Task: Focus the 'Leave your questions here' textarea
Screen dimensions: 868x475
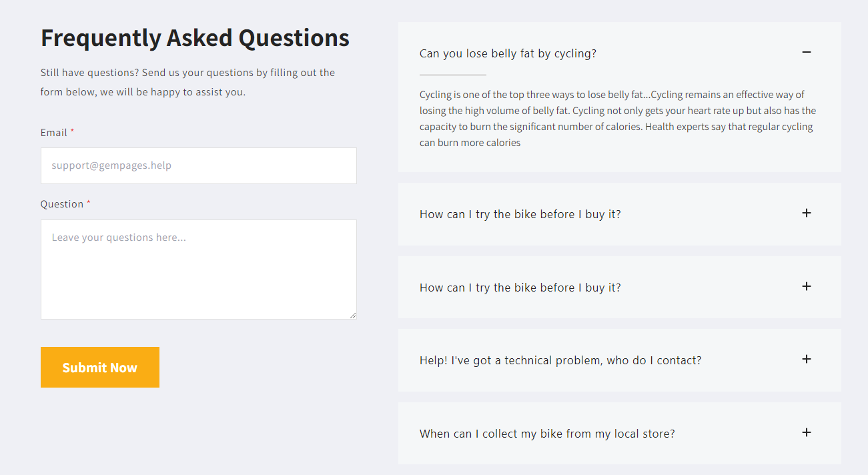Action: [x=198, y=269]
